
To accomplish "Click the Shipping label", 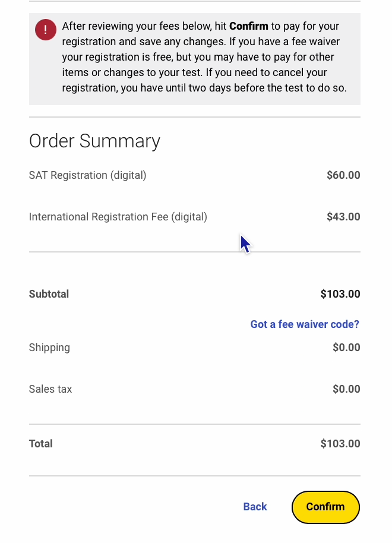I will tap(49, 348).
